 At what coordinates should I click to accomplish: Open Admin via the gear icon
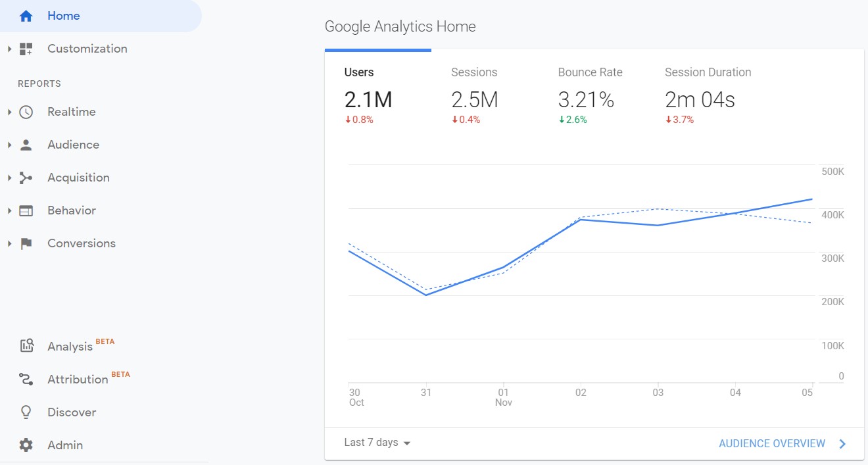[x=25, y=445]
